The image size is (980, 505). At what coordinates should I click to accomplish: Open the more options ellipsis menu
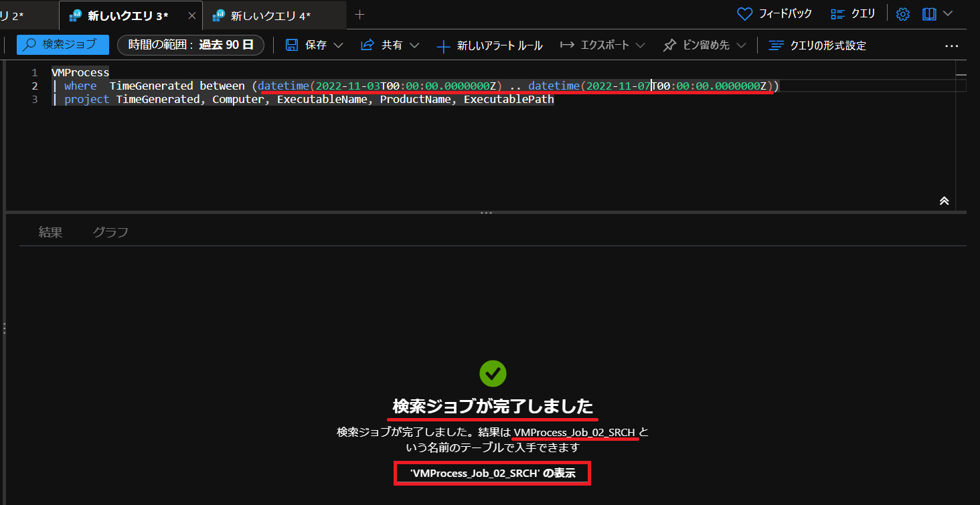(952, 45)
